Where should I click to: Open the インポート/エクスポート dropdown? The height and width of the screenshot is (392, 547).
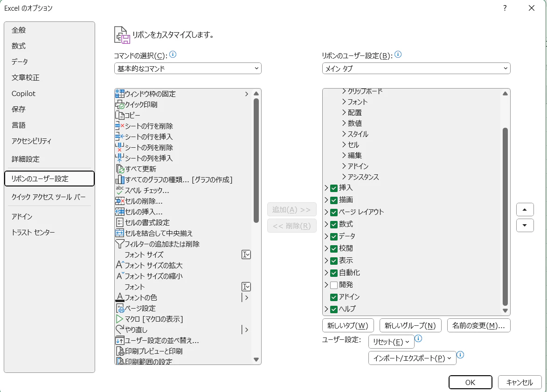pos(412,358)
